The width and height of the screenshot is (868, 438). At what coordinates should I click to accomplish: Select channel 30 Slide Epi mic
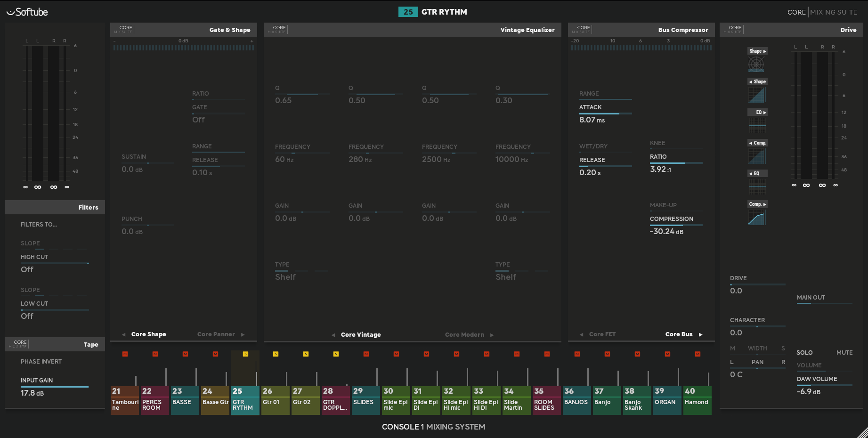(x=396, y=400)
